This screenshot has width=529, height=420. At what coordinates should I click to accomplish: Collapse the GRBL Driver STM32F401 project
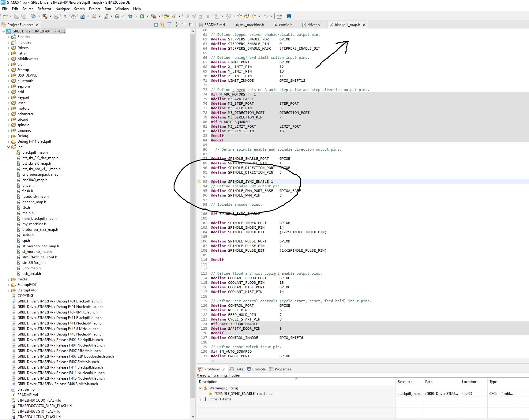[x=3, y=31]
